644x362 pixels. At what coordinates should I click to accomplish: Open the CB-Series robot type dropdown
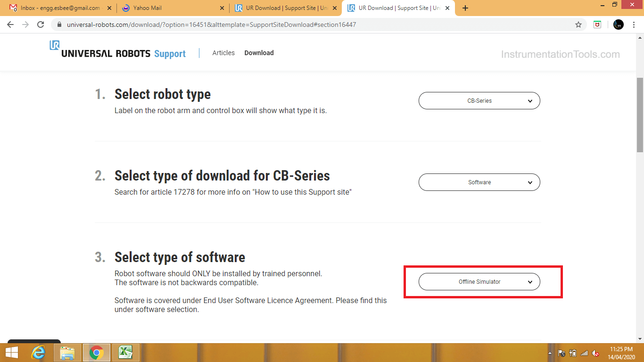(479, 100)
